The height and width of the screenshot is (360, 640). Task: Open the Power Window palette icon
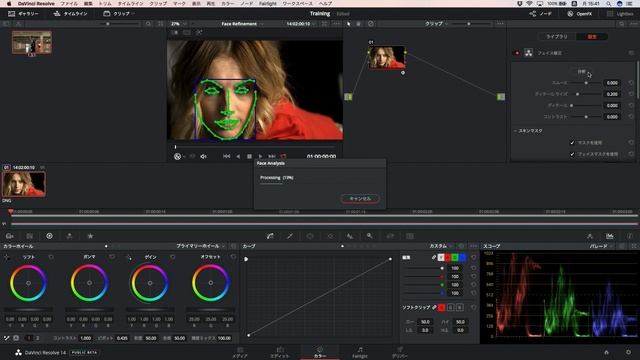click(x=310, y=236)
